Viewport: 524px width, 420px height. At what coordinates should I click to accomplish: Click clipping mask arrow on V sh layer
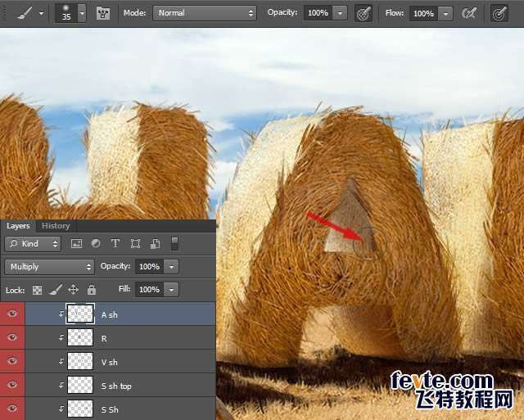(x=61, y=361)
